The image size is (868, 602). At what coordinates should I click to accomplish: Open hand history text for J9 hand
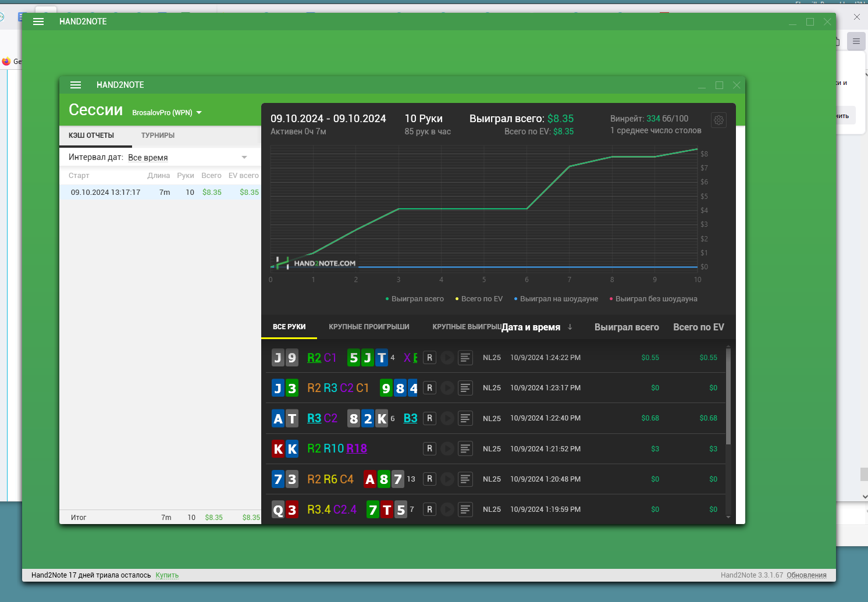(465, 358)
